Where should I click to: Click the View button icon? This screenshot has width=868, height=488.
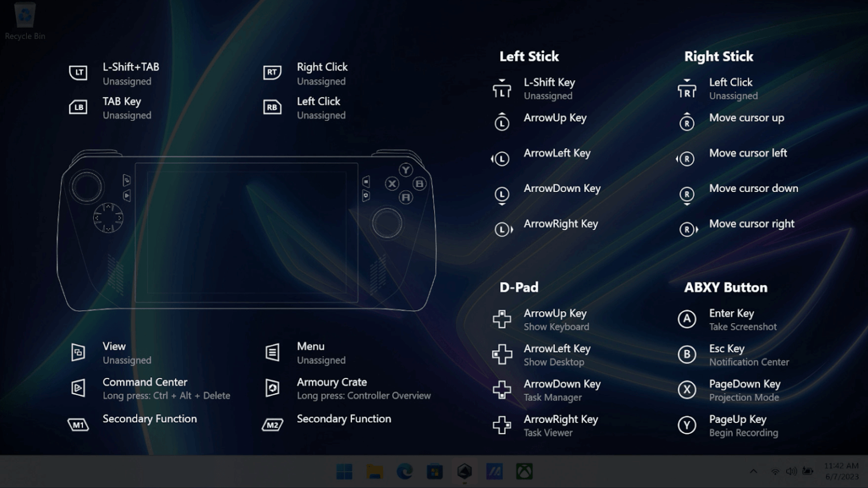click(x=78, y=352)
